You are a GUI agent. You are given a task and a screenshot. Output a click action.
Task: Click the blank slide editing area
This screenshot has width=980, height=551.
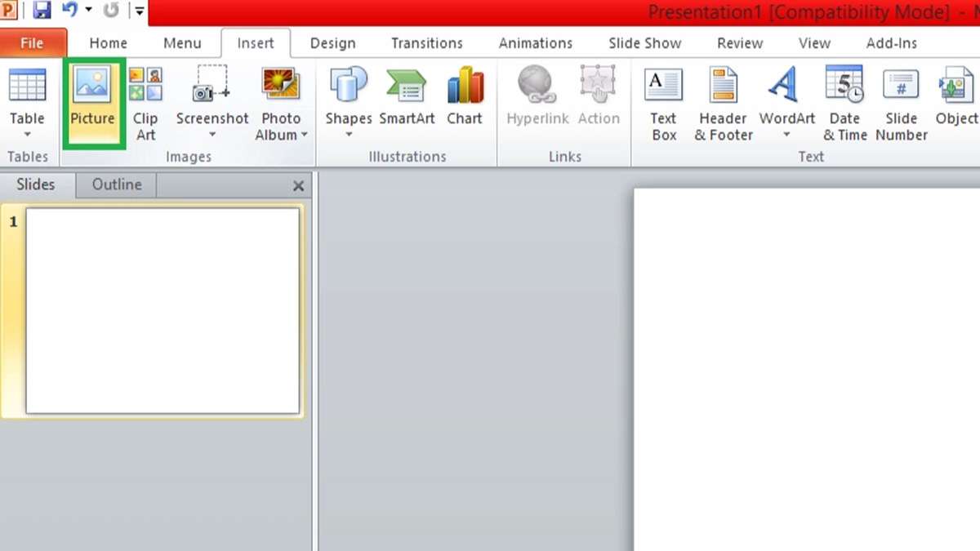point(807,370)
